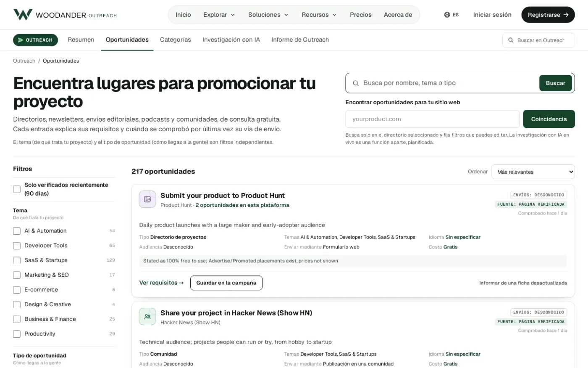Click the Outreach badge with arrow icon
This screenshot has width=588, height=368.
pos(35,40)
